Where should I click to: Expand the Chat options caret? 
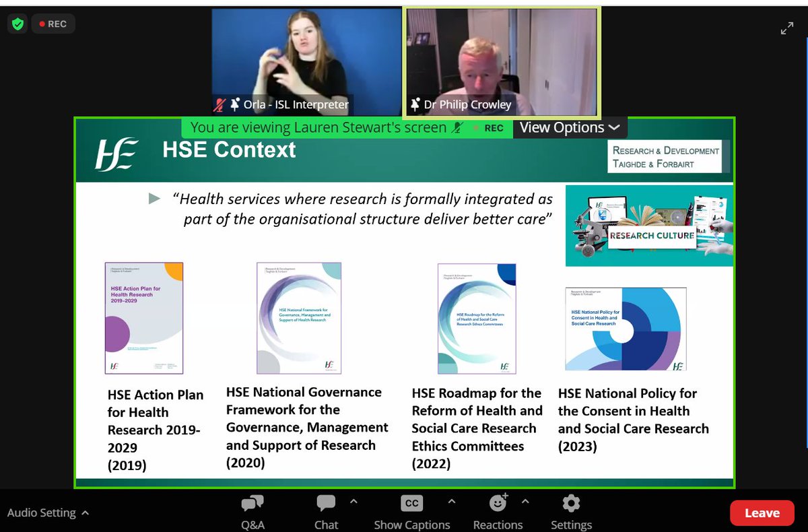(353, 502)
